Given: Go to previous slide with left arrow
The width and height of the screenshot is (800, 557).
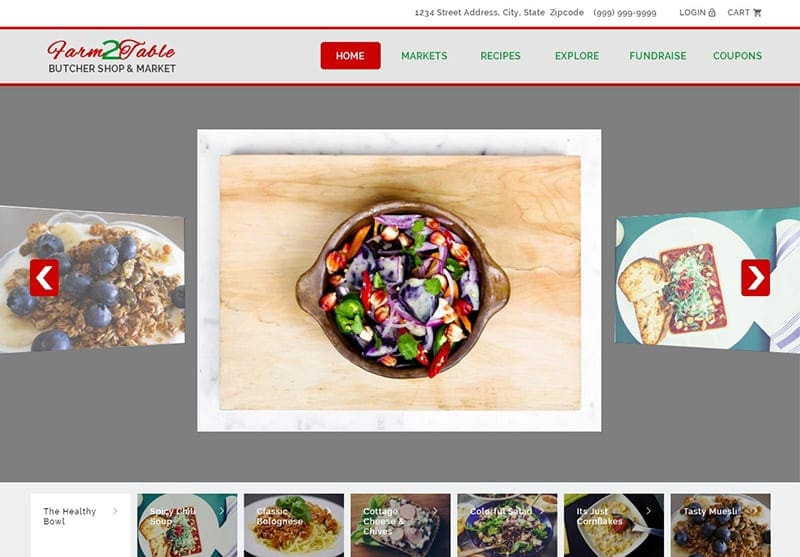Looking at the screenshot, I should pos(44,277).
